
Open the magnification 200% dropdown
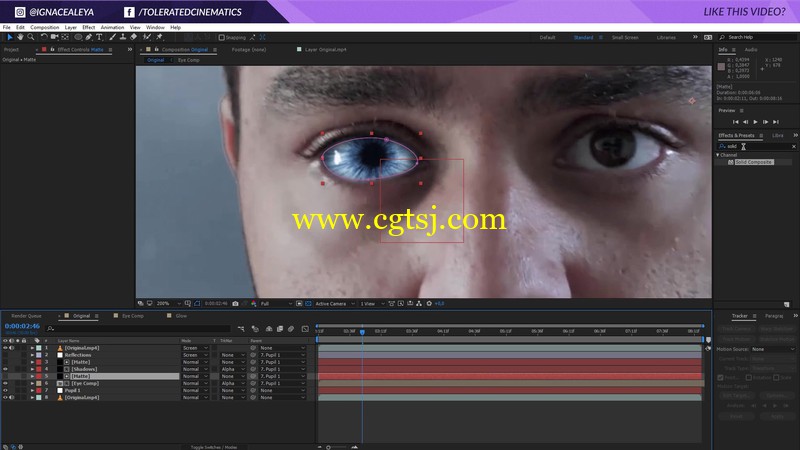169,304
